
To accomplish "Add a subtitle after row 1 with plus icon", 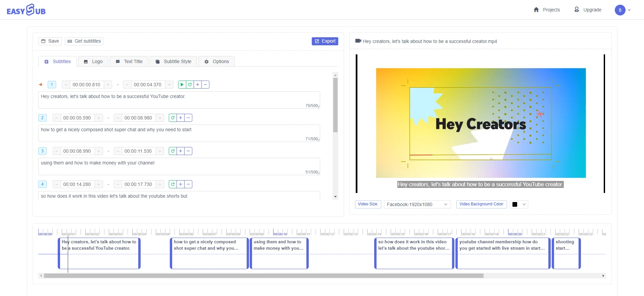I will click(198, 85).
